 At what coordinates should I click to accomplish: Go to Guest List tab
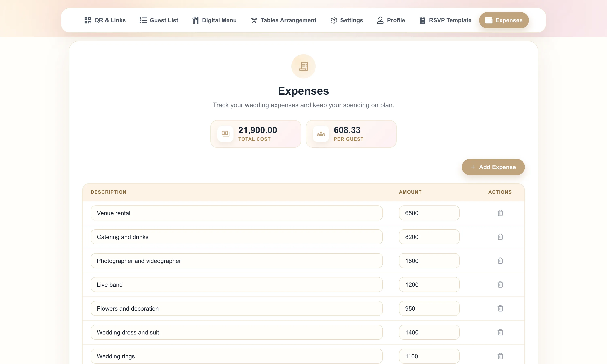point(159,20)
